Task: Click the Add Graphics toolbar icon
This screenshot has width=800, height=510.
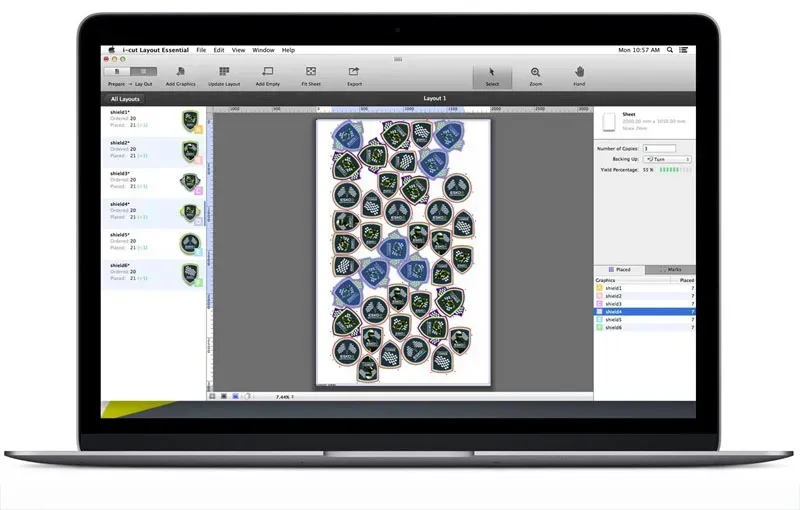Action: click(x=180, y=72)
